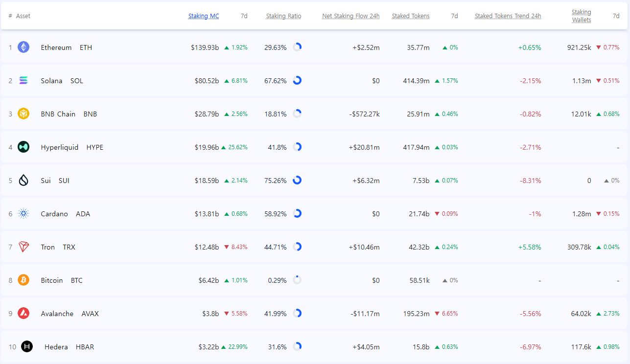
Task: Click the Hyperliquid logo icon
Action: pos(23,147)
